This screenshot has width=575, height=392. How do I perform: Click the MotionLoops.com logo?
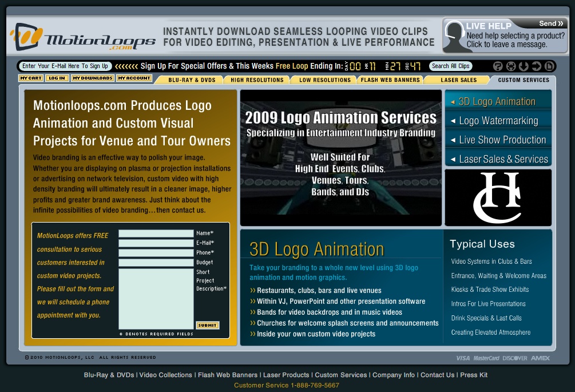click(82, 37)
